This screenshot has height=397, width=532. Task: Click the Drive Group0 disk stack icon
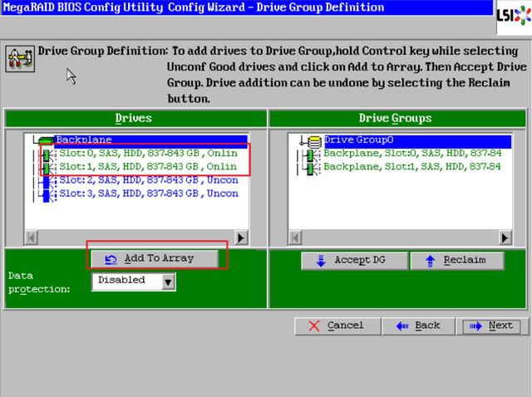(314, 141)
